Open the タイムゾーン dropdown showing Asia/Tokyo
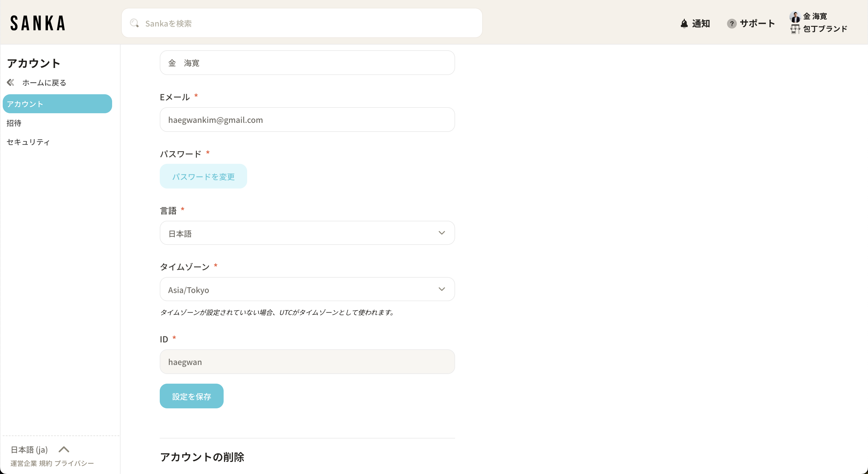Viewport: 868px width, 474px height. pyautogui.click(x=307, y=289)
